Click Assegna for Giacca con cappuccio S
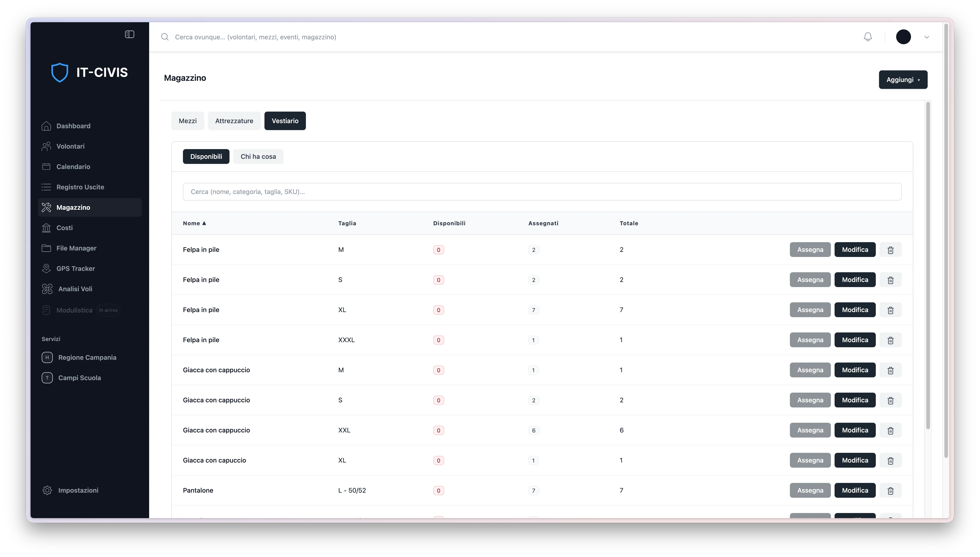Image resolution: width=980 pixels, height=557 pixels. point(810,400)
